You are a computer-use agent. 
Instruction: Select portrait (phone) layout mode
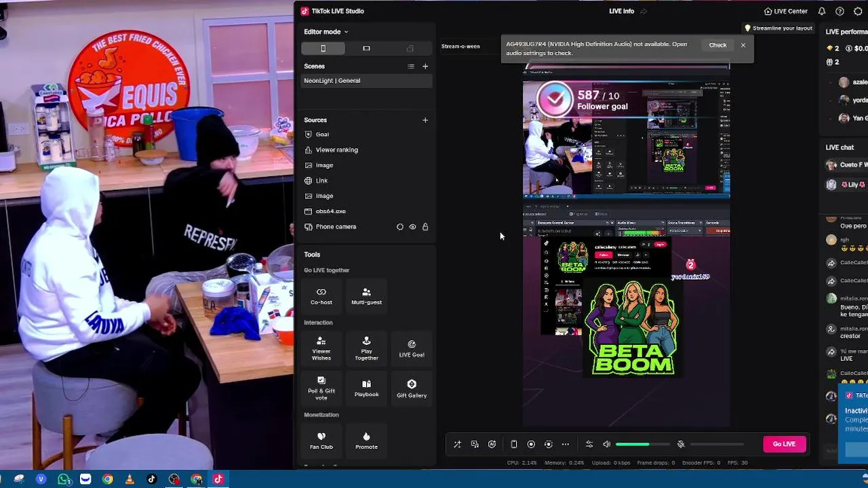323,48
